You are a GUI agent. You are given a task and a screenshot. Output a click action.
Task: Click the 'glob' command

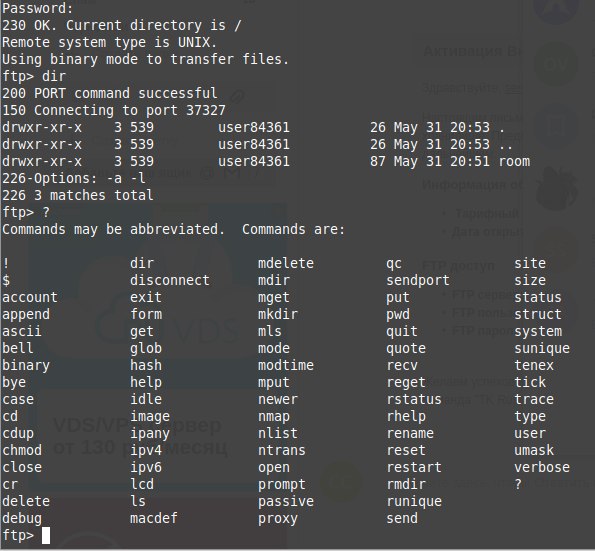(146, 348)
